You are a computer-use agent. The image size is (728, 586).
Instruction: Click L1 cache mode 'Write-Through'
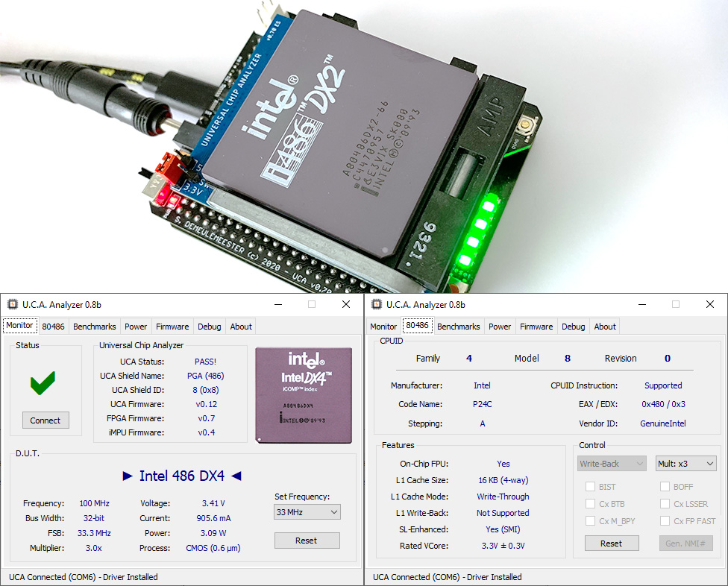(503, 497)
